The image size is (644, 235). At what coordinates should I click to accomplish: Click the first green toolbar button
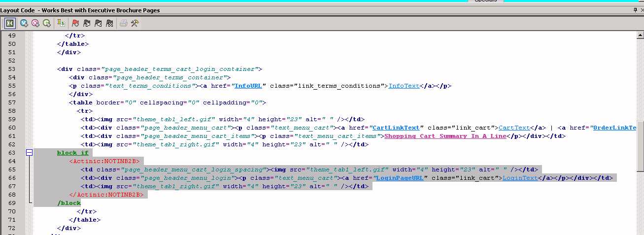(x=10, y=23)
